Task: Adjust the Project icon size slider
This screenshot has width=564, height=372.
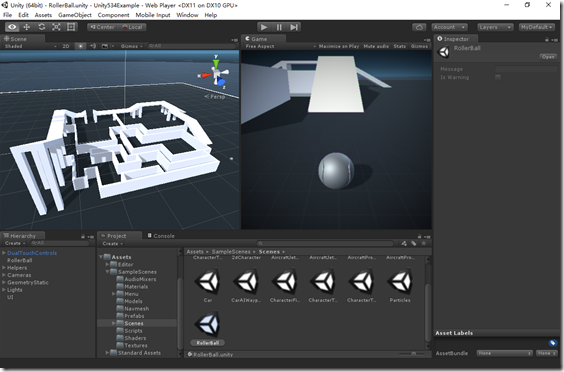Action: [x=414, y=354]
